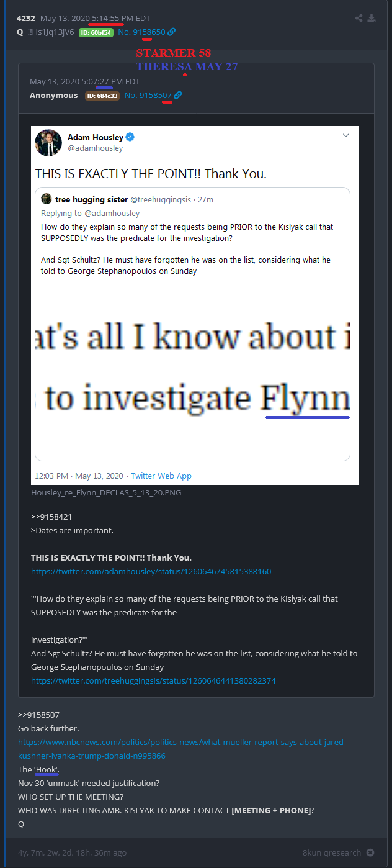
Task: Click the 8kun qresearch source label
Action: click(331, 852)
